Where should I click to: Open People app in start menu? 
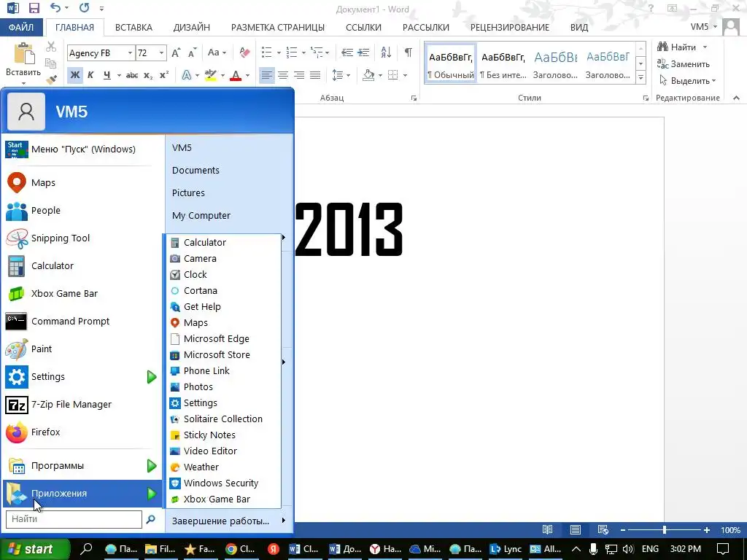(82, 211)
